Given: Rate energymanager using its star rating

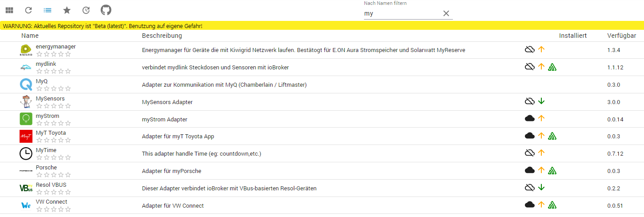Looking at the screenshot, I should tap(53, 54).
